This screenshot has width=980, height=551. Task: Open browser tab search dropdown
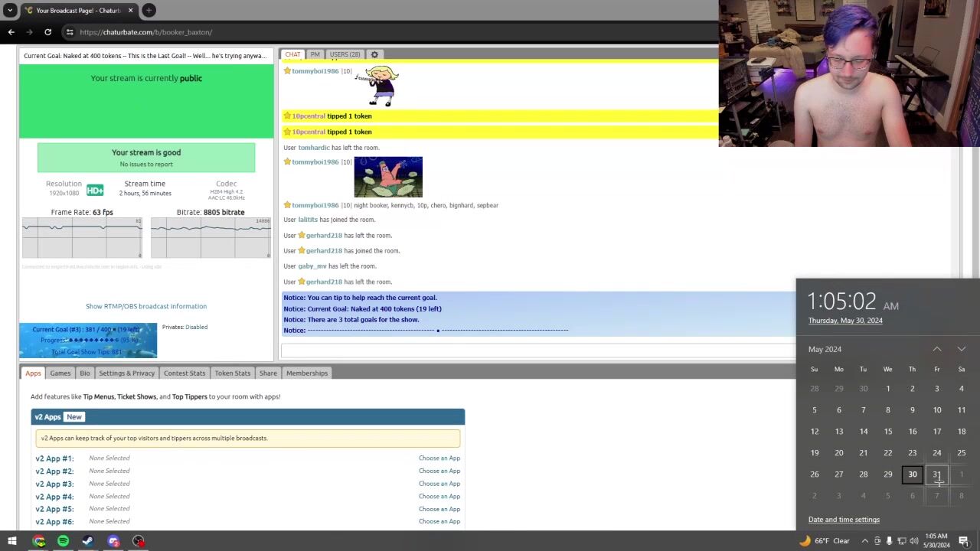[x=10, y=10]
